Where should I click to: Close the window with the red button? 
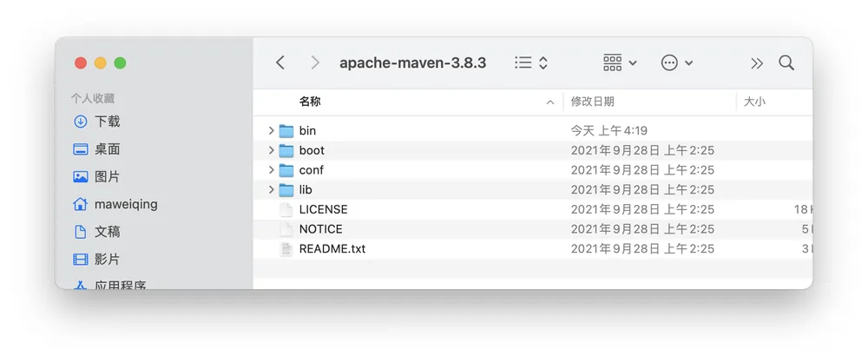click(81, 63)
